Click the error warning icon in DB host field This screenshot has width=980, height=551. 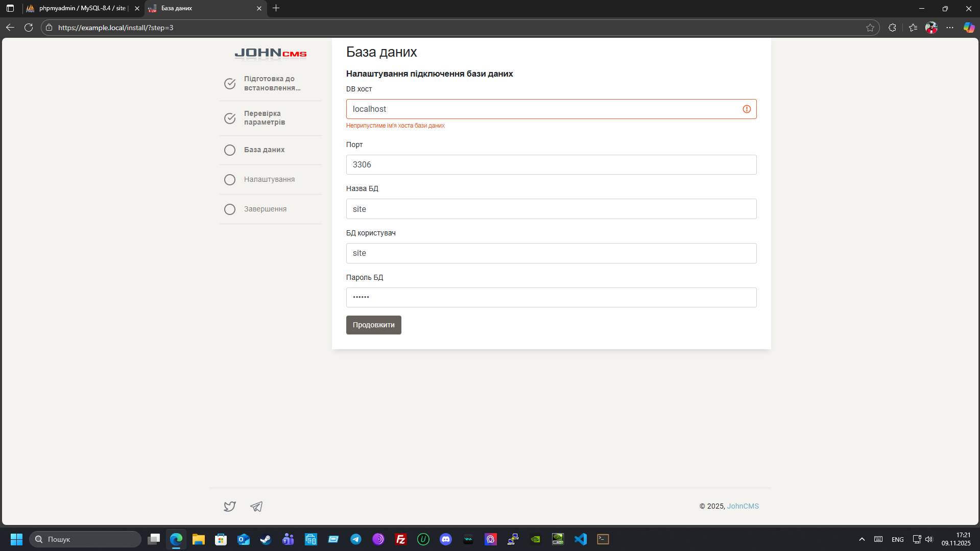[x=746, y=109]
